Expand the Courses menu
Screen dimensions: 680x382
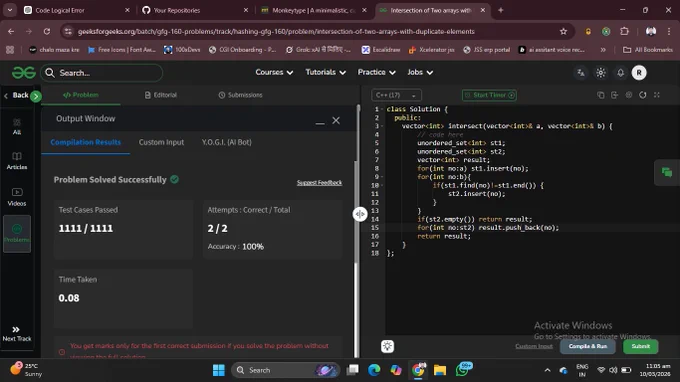[x=274, y=72]
